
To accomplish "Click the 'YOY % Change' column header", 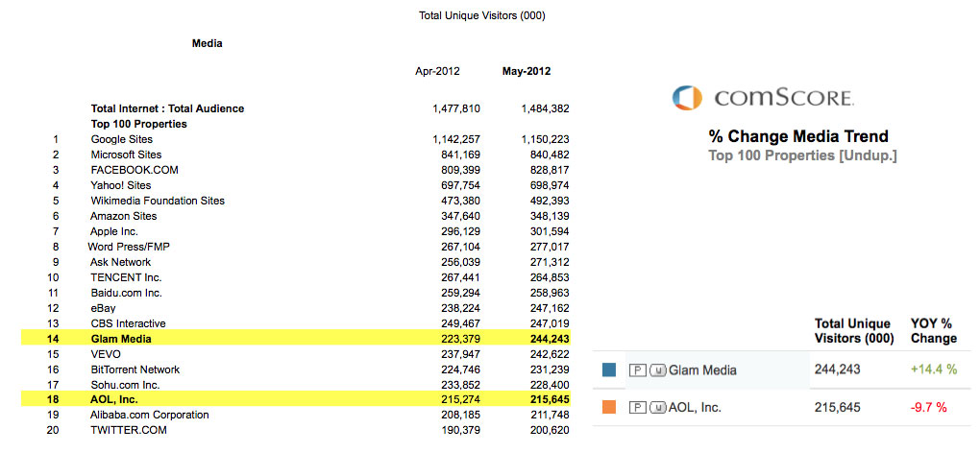I will pos(934,331).
